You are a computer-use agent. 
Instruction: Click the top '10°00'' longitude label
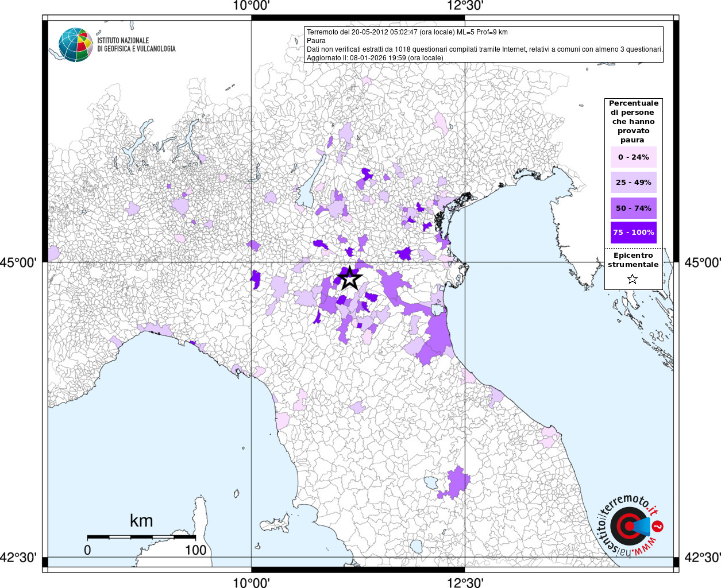point(251,6)
